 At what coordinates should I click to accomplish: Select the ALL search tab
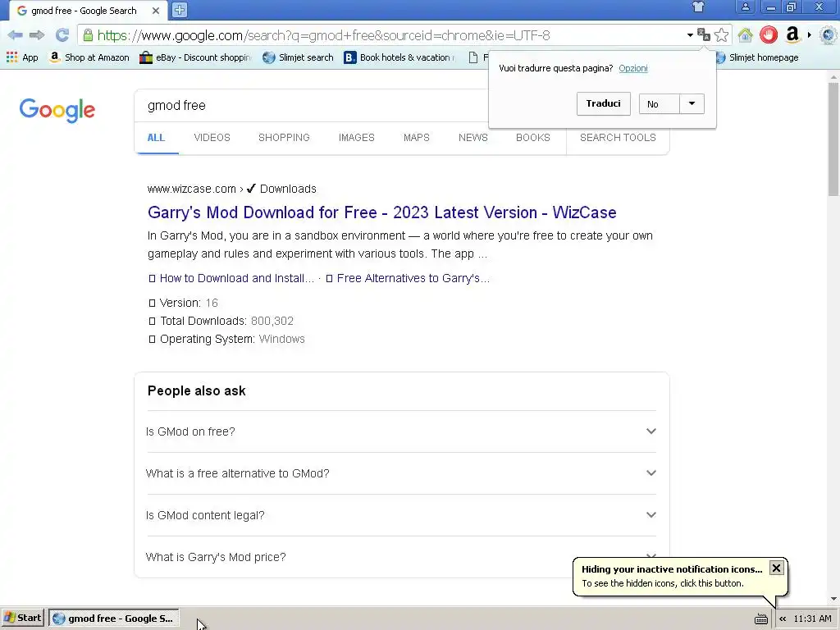pos(156,138)
